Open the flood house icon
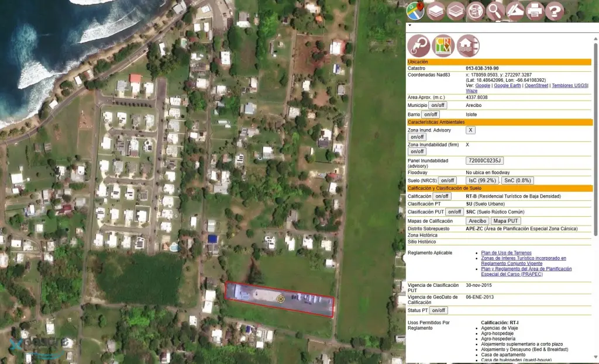The height and width of the screenshot is (364, 599). click(468, 46)
